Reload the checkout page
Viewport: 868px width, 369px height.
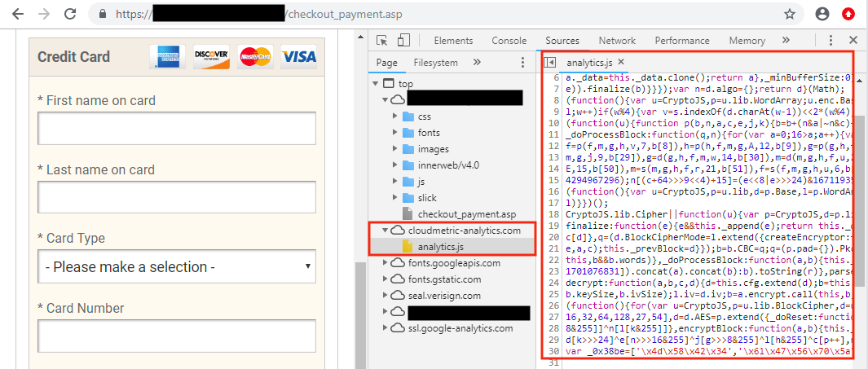pos(70,14)
